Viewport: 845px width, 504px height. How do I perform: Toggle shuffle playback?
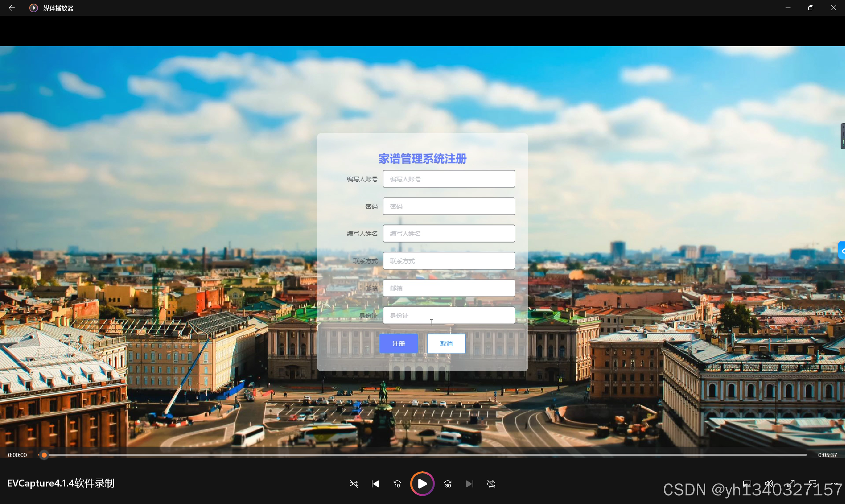pos(353,484)
